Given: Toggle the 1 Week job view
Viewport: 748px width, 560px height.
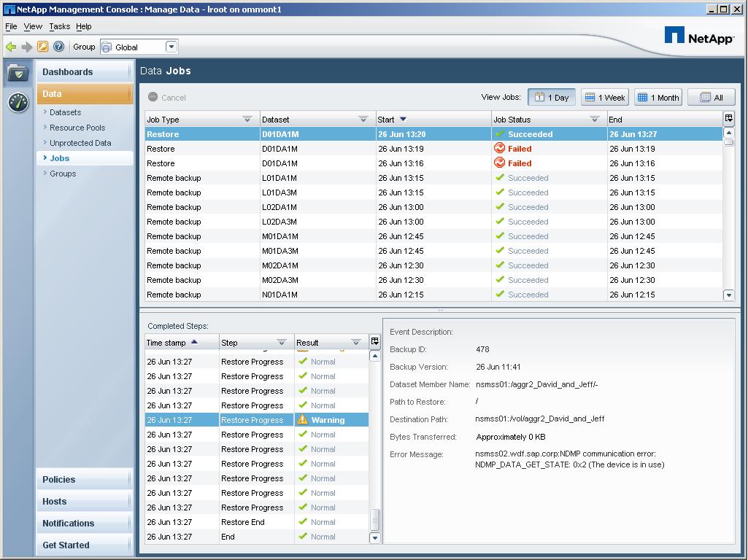Looking at the screenshot, I should click(x=605, y=97).
